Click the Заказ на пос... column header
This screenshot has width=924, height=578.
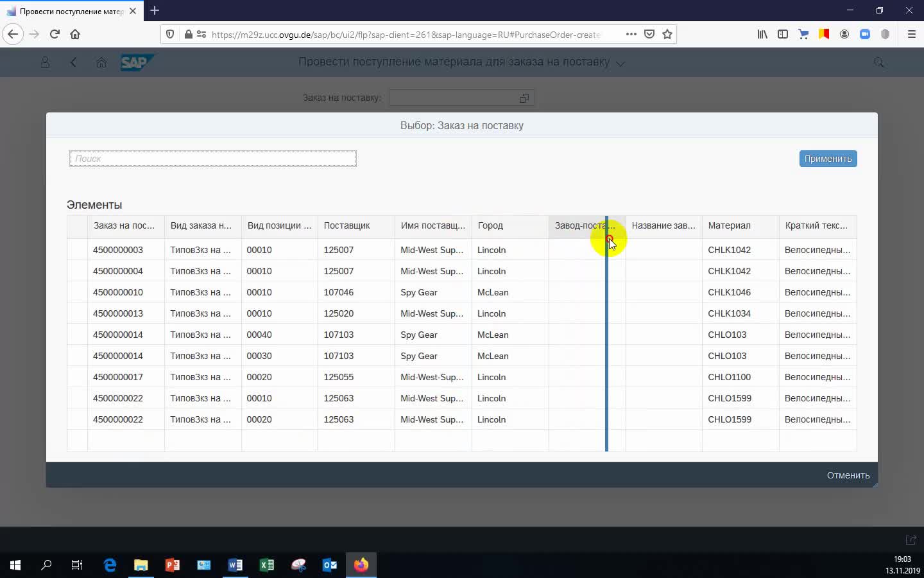(x=125, y=226)
